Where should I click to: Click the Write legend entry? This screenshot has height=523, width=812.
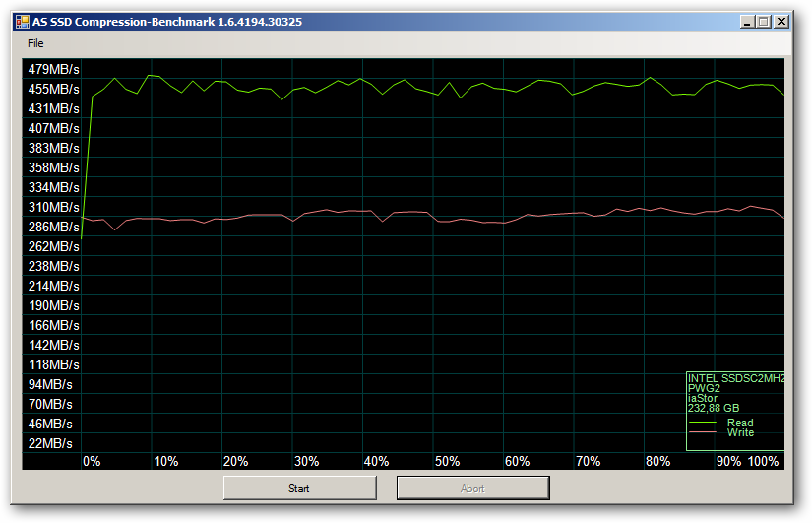[740, 432]
